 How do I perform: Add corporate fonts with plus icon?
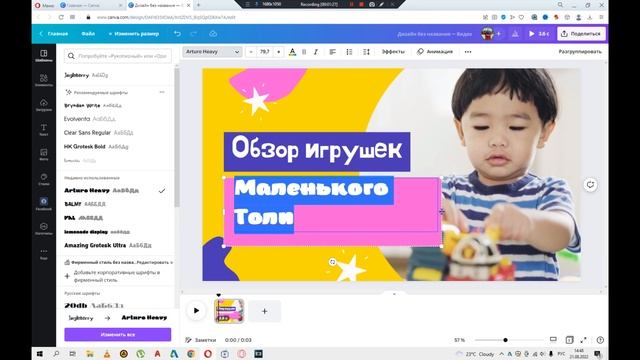67,276
